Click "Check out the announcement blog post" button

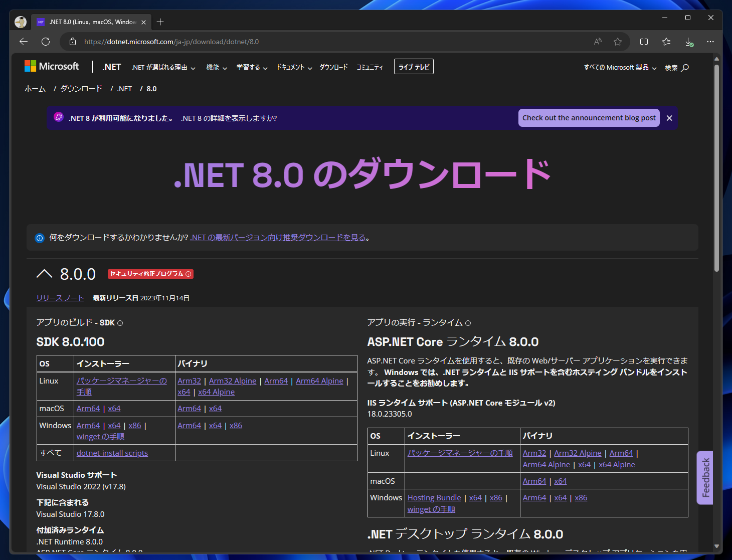[589, 118]
